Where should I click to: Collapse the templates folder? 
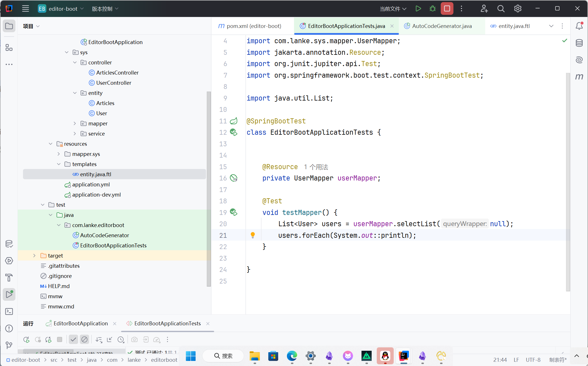(x=59, y=164)
